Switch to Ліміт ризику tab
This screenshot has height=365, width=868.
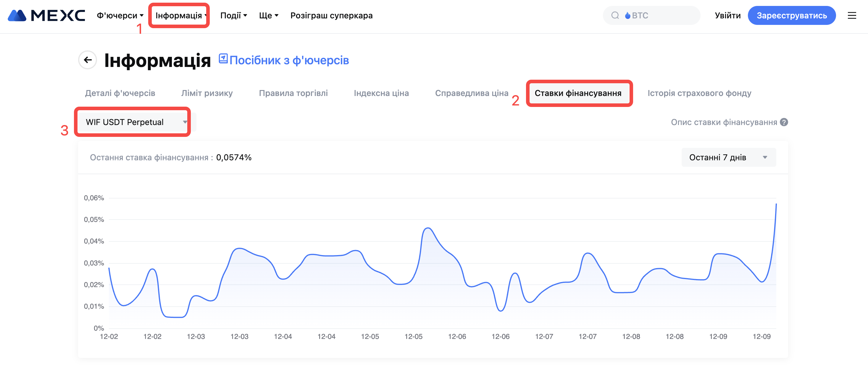207,93
